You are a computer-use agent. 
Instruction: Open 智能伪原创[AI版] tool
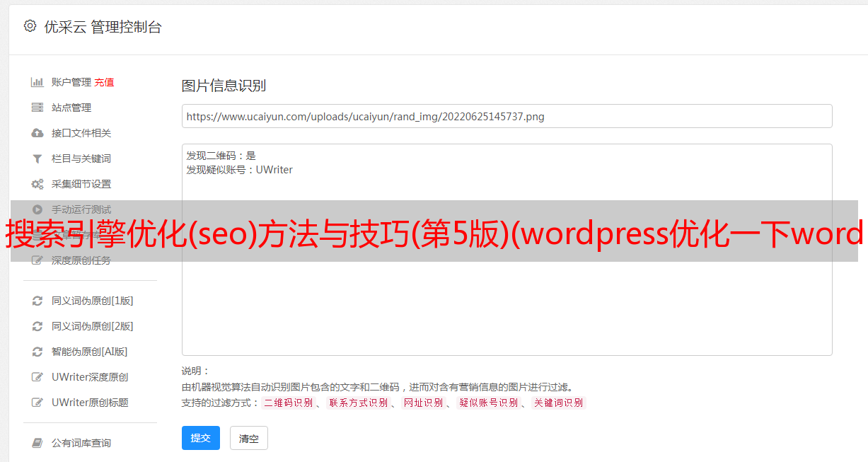click(x=90, y=352)
